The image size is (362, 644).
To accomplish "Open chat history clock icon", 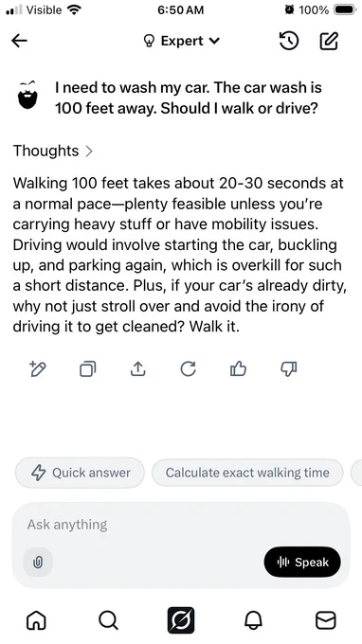I will click(x=289, y=41).
